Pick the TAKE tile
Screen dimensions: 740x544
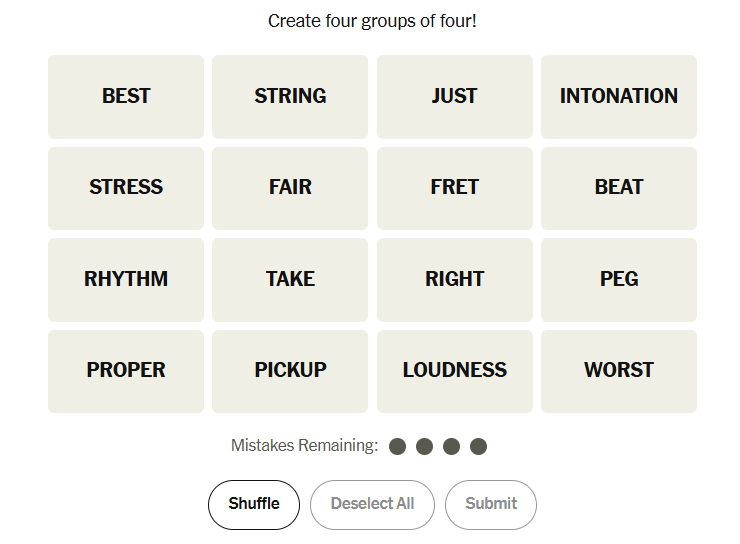point(290,280)
